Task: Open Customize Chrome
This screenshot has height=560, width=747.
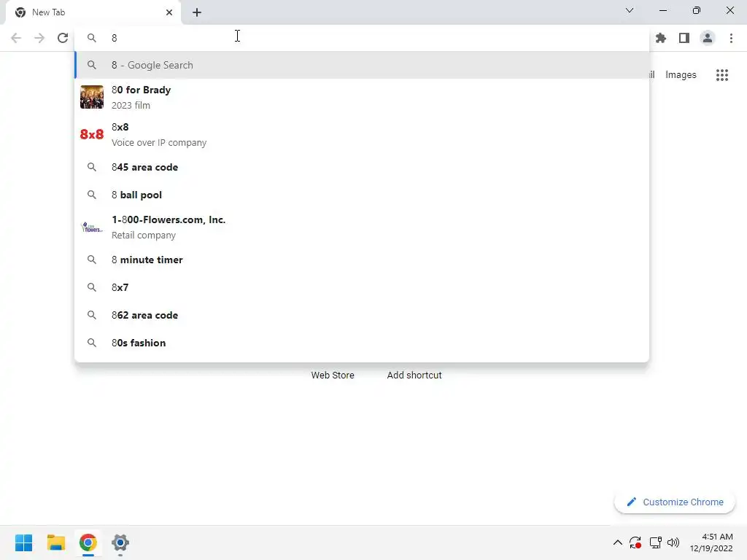Action: [x=675, y=502]
